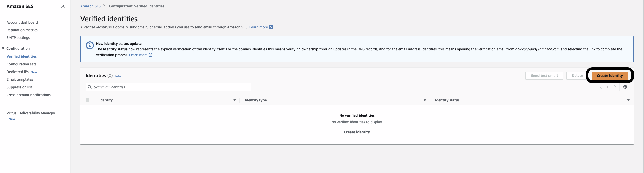
Task: Click New badge beside Dedicated IPs
Action: pyautogui.click(x=34, y=72)
